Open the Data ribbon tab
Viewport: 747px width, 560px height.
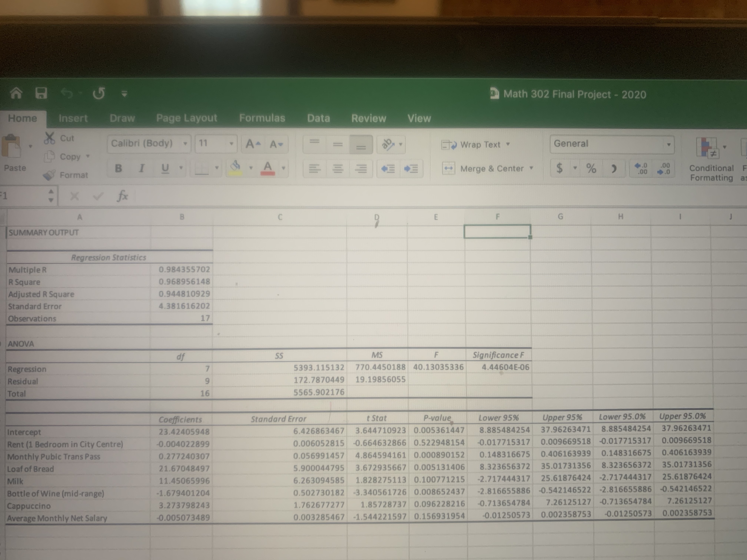click(x=318, y=118)
